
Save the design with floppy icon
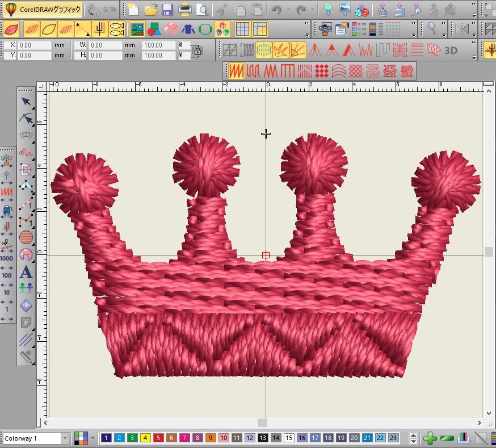(167, 10)
